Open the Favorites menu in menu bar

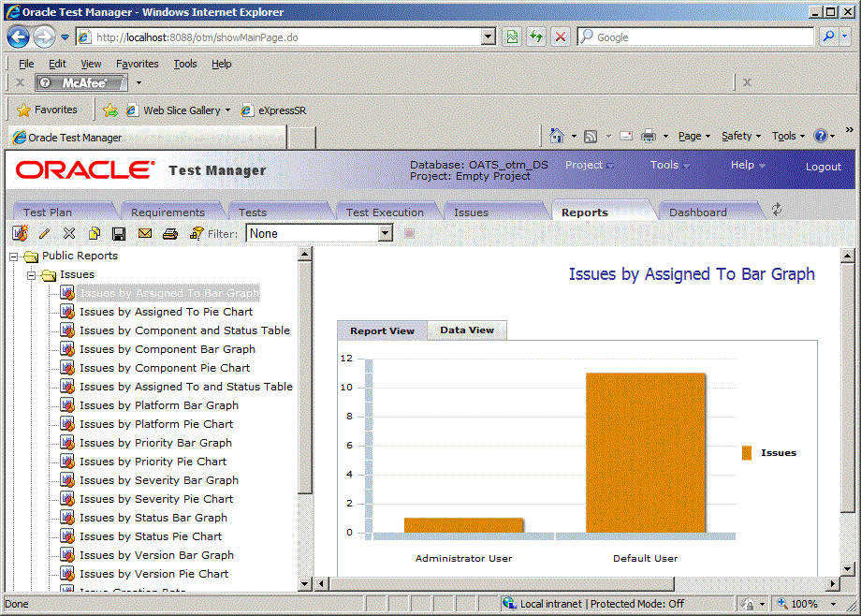click(138, 64)
